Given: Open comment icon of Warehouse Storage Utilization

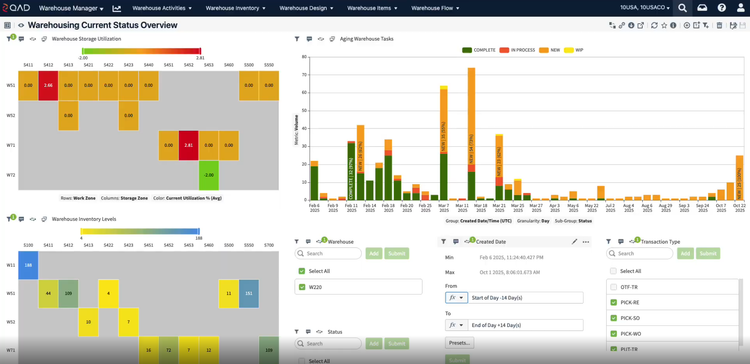Looking at the screenshot, I should pyautogui.click(x=22, y=39).
